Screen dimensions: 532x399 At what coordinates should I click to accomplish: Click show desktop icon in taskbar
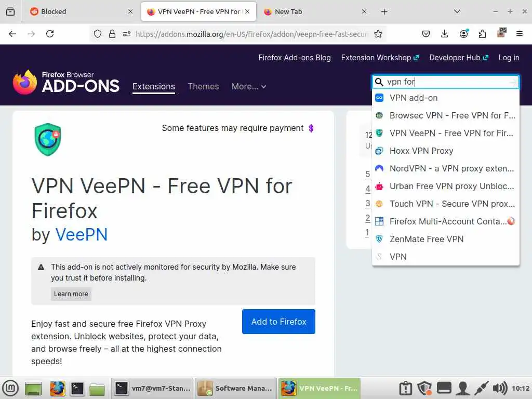pos(33,389)
